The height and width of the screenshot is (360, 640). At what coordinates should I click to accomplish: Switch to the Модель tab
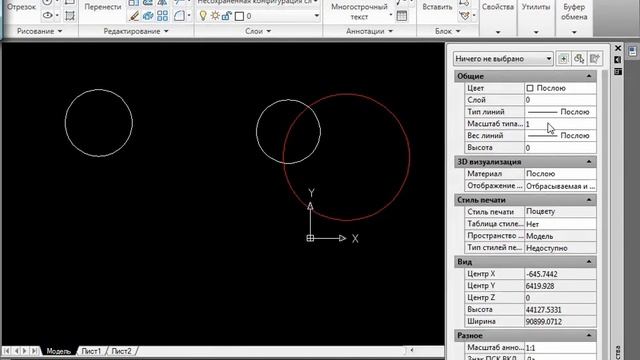pyautogui.click(x=58, y=351)
